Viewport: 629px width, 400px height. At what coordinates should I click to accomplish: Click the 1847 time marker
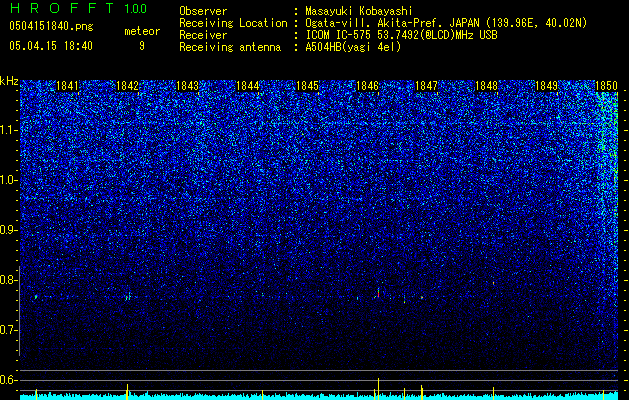(426, 86)
